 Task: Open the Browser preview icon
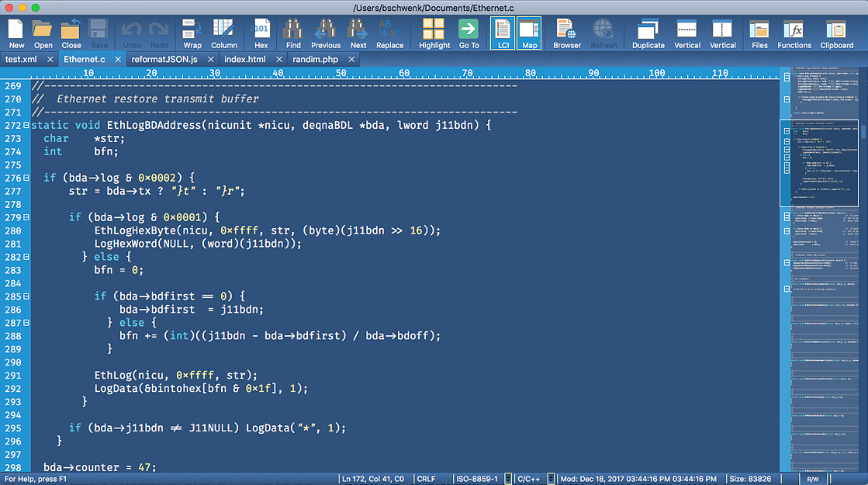pos(566,33)
